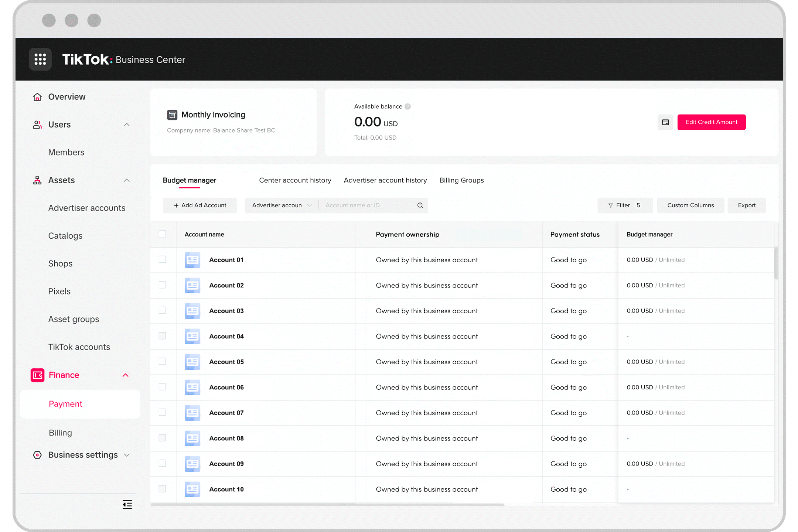Click the card icon beside Edit Credit Amount
This screenshot has width=798, height=532.
[x=665, y=122]
